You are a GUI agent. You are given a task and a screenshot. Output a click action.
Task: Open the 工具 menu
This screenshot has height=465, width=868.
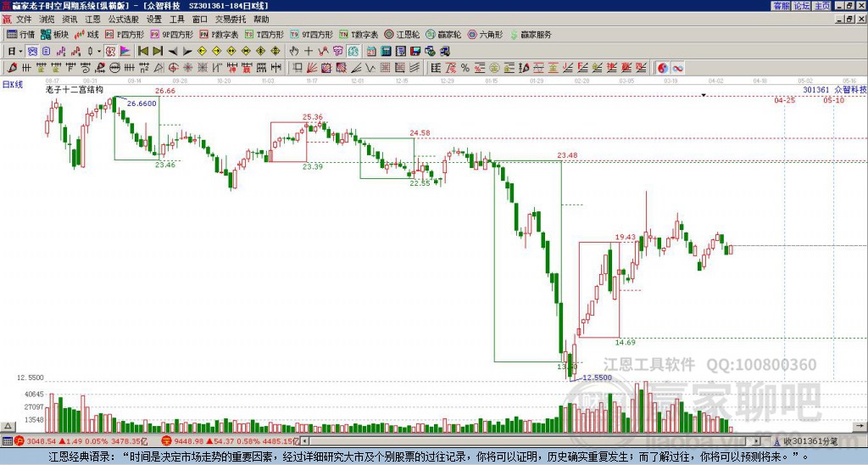[x=177, y=20]
